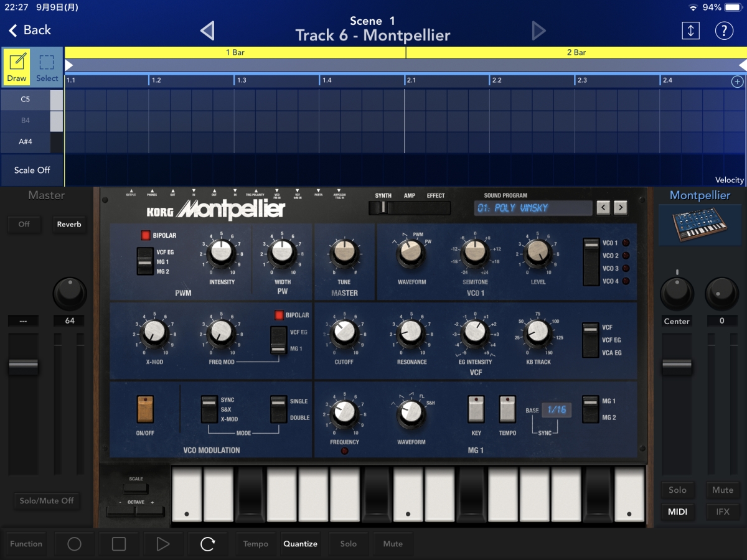This screenshot has width=747, height=560.
Task: Select the Draw pencil tool
Action: [x=17, y=67]
